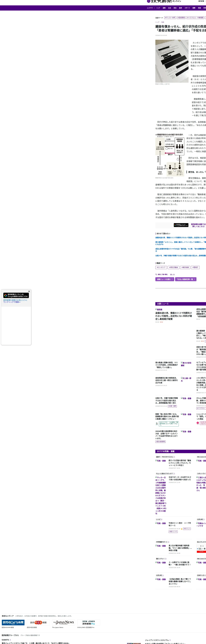Click the Google badge in the popup
This screenshot has height=644, width=206.
[16, 295]
